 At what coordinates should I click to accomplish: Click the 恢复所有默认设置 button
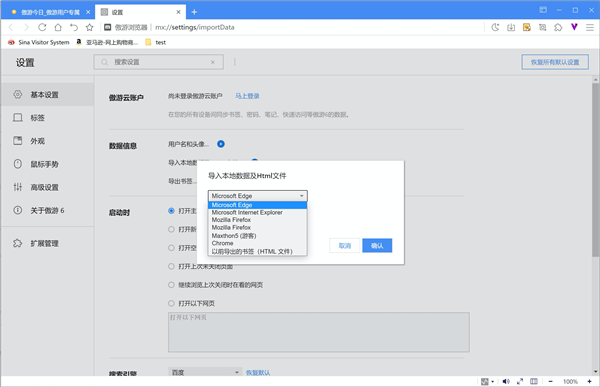[555, 62]
